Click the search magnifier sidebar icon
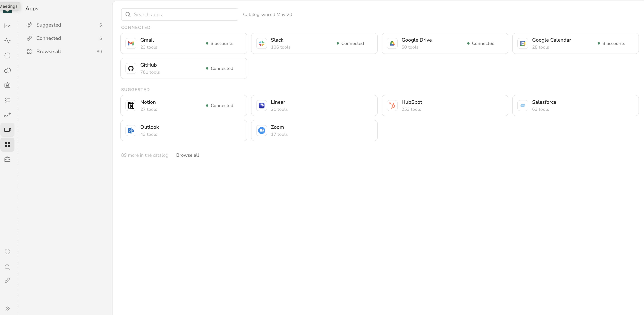This screenshot has height=315, width=644. point(7,267)
